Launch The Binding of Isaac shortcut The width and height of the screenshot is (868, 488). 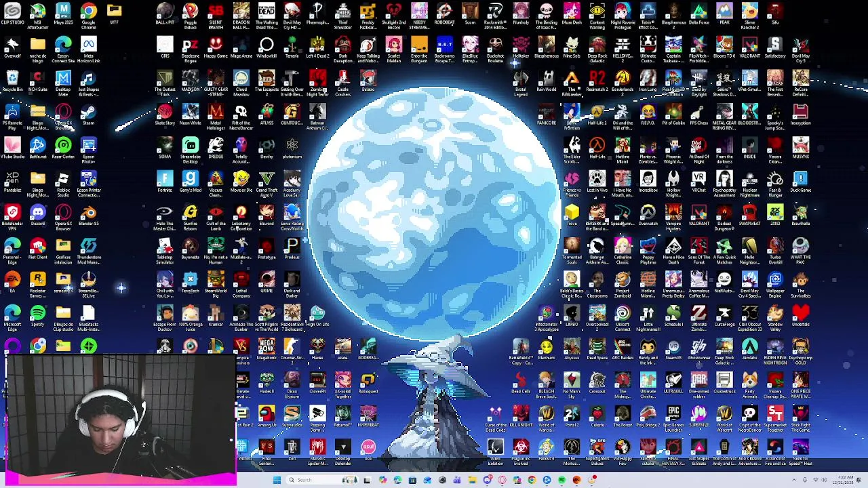547,16
